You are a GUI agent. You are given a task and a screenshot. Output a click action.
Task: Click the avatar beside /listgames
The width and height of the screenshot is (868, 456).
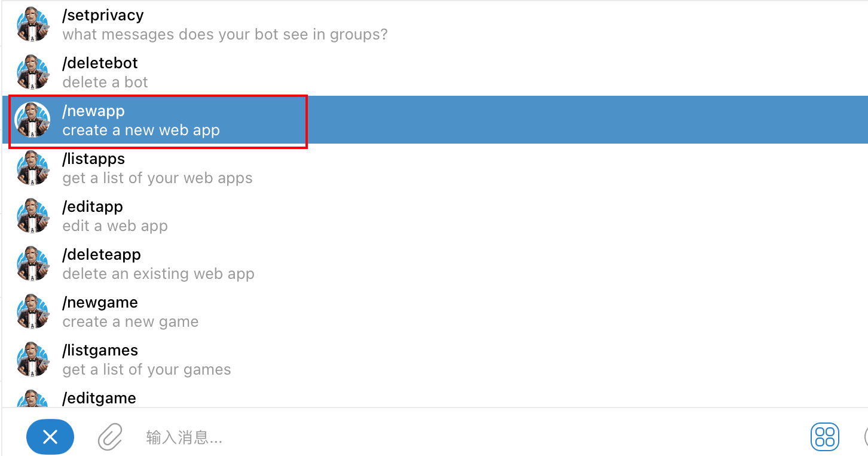pyautogui.click(x=33, y=360)
